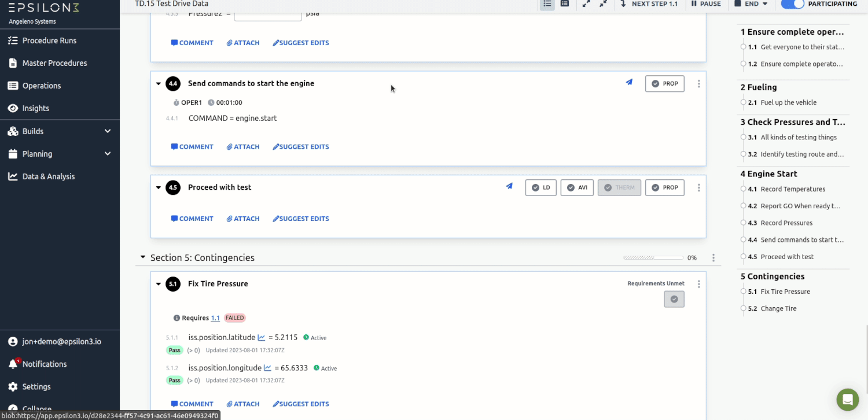Switch to the single-column view icon in toolbar

[565, 5]
